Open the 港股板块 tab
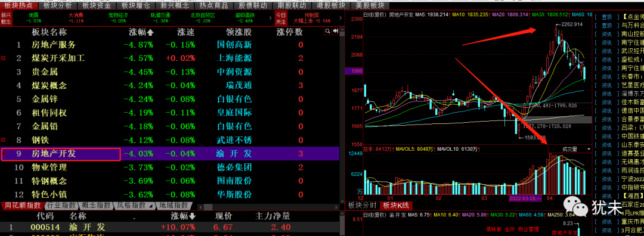This screenshot has width=644, height=236. point(330,5)
